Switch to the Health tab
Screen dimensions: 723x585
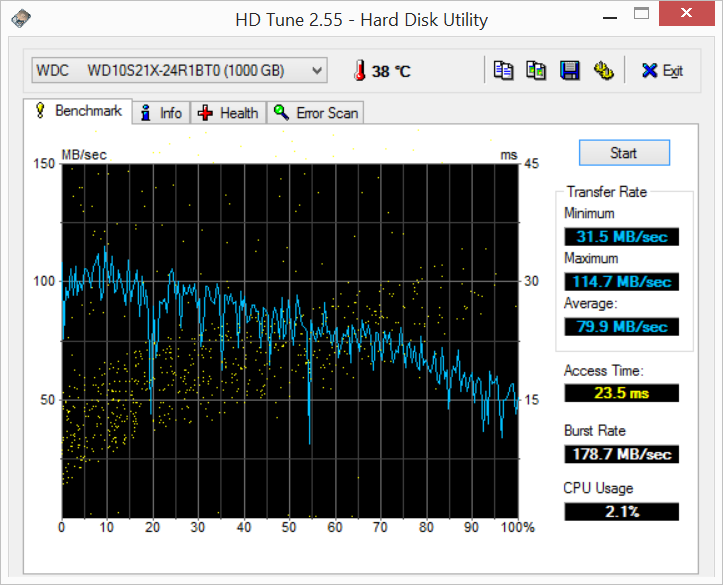pyautogui.click(x=228, y=113)
